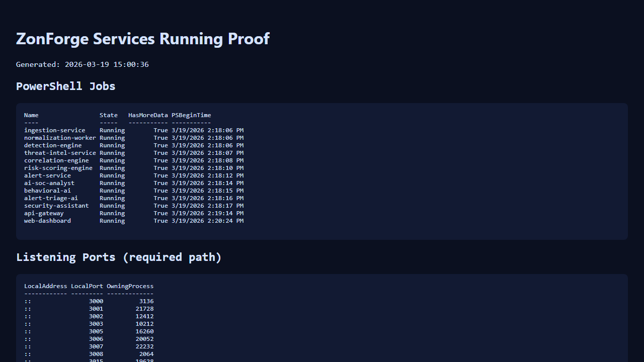Click the start time 3/19/2026 2:18:08 PM
This screenshot has width=644, height=362.
pos(207,160)
